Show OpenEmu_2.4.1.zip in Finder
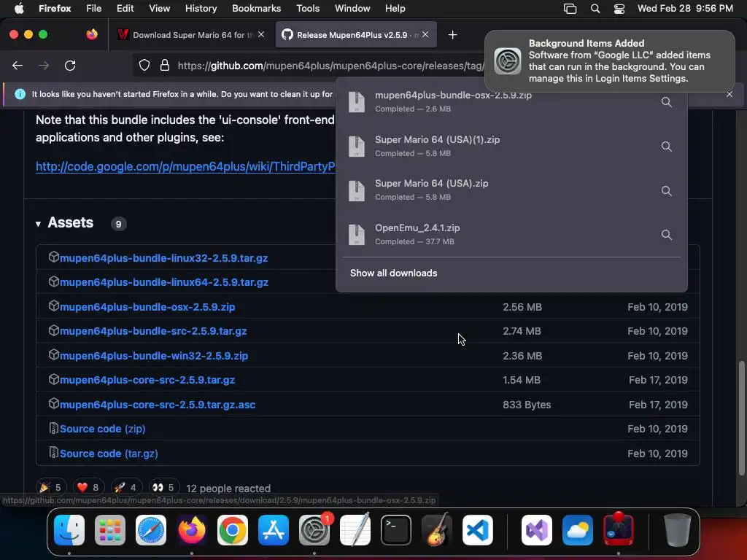This screenshot has height=560, width=747. tap(667, 235)
